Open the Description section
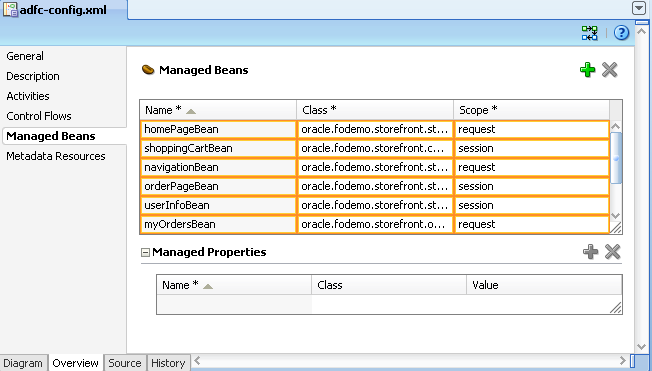The width and height of the screenshot is (652, 371). click(33, 76)
